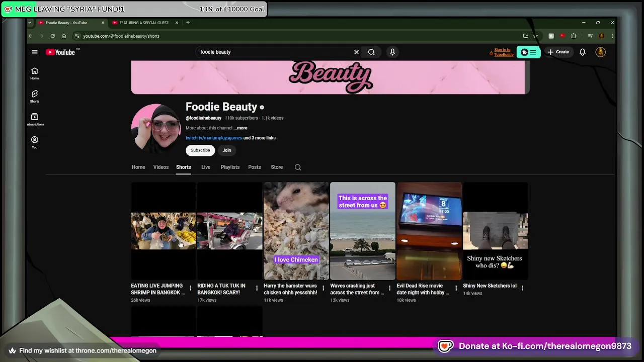This screenshot has height=362, width=644.
Task: Close the Foodie Beauty - YouTube tab
Action: point(103,23)
